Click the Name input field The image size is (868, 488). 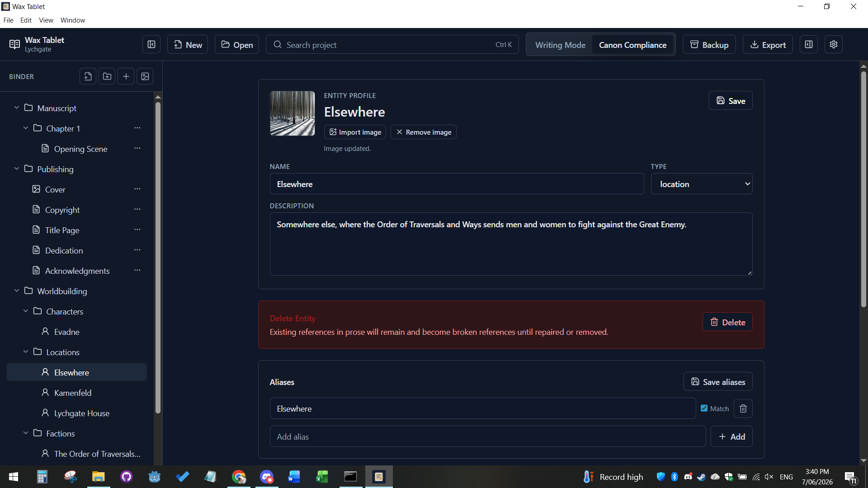[457, 184]
